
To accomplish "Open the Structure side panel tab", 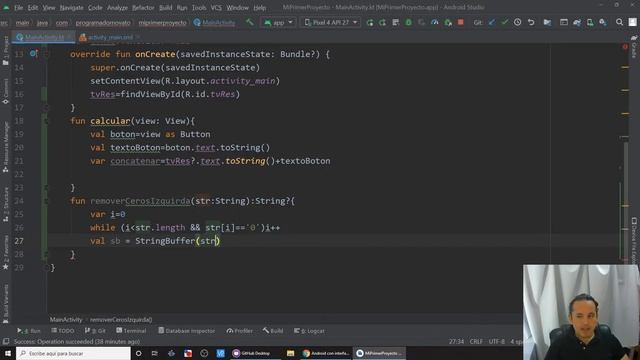I will point(5,204).
